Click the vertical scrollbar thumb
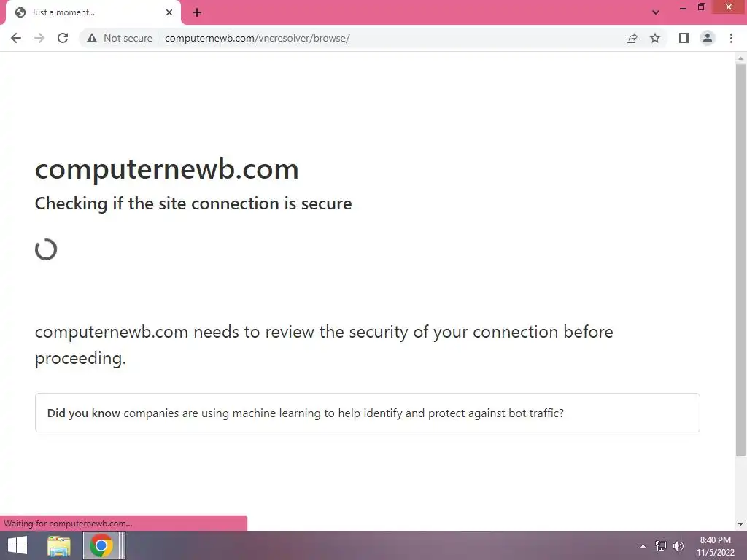The width and height of the screenshot is (747, 560). tap(740, 260)
